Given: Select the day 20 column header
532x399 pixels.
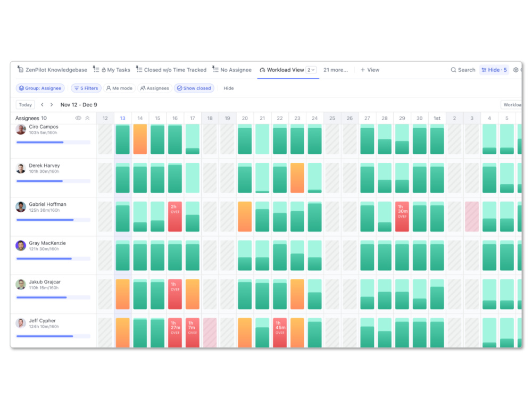Looking at the screenshot, I should pos(245,118).
